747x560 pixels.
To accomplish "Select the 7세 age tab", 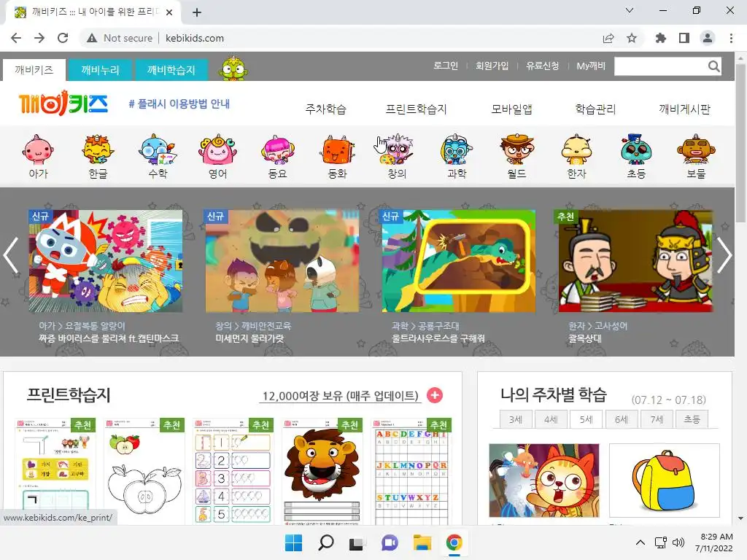I will 657,419.
